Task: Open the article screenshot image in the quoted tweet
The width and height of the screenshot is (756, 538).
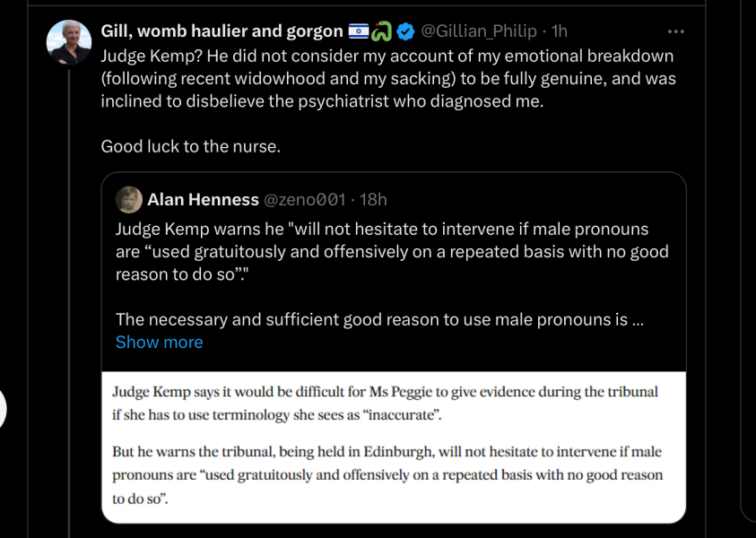Action: (393, 447)
